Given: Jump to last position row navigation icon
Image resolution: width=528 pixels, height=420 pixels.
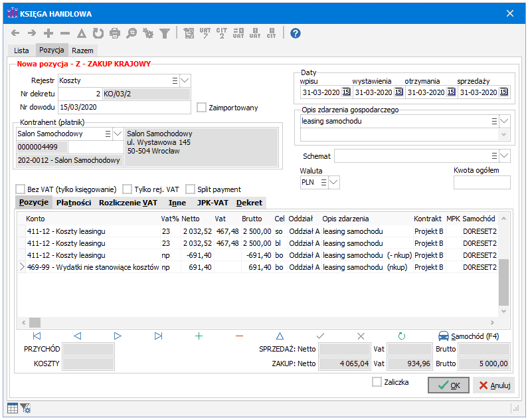Looking at the screenshot, I should 158,336.
